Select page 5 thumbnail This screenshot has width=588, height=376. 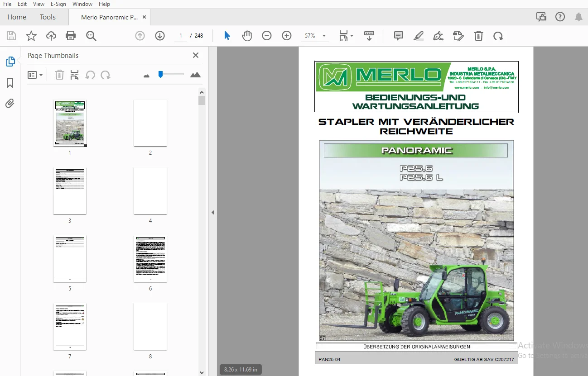click(70, 259)
